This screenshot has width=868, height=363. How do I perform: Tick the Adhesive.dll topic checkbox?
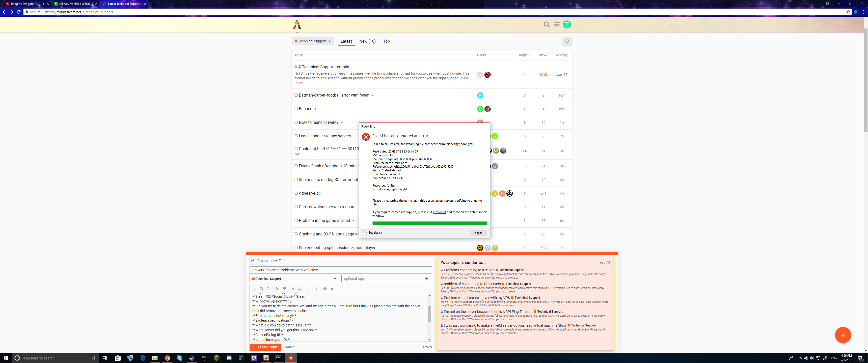tap(296, 193)
